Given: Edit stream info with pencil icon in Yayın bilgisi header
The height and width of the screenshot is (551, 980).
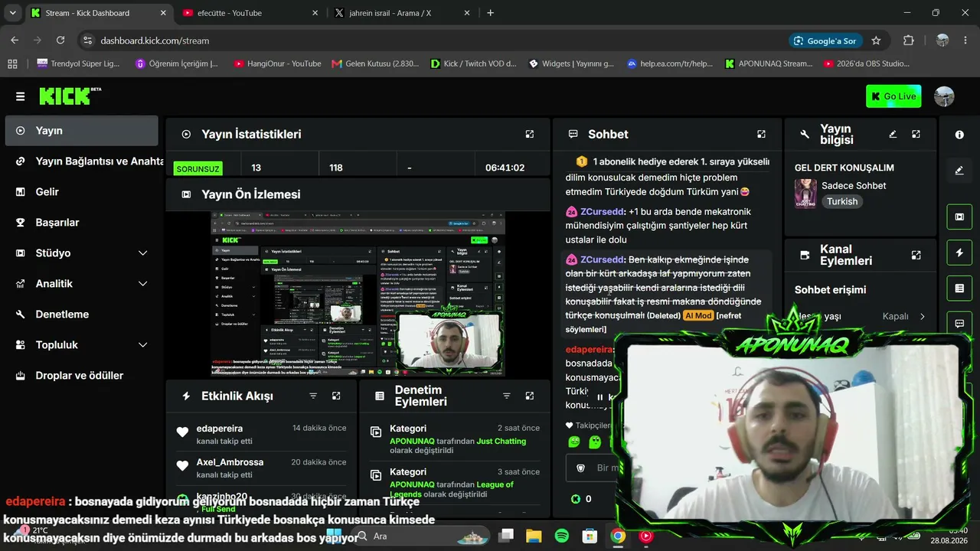Looking at the screenshot, I should (893, 134).
